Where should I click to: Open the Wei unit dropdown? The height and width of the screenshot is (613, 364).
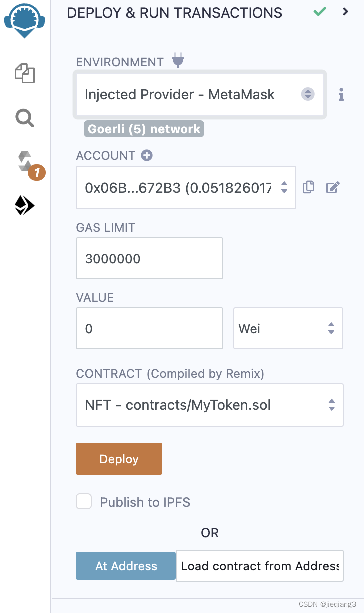point(288,328)
